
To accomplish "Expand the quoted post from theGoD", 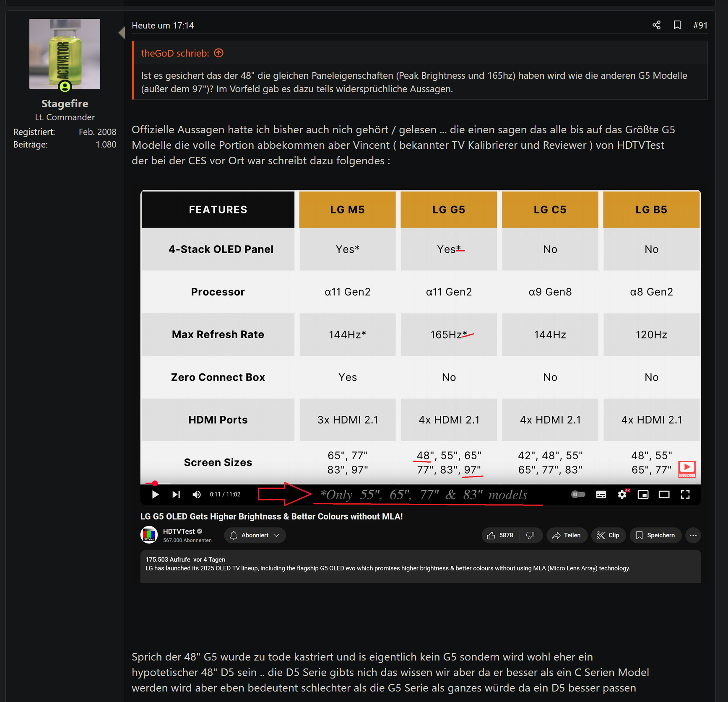I will [x=218, y=53].
